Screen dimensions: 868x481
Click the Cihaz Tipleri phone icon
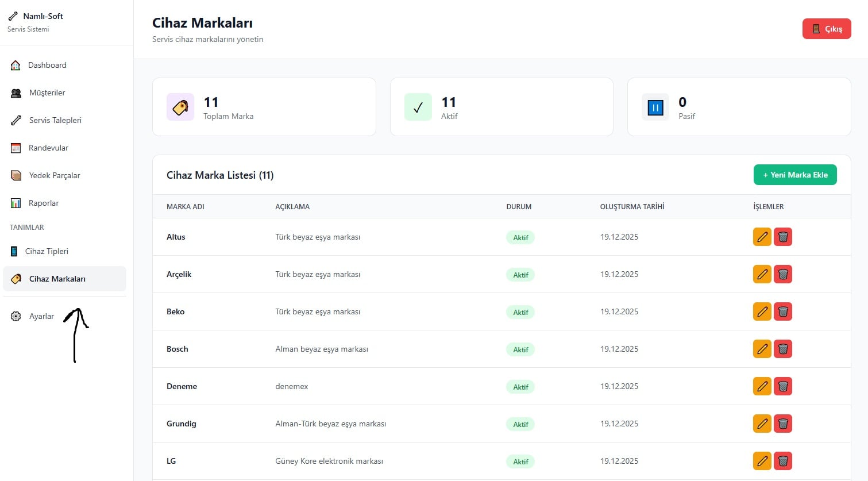pos(14,251)
